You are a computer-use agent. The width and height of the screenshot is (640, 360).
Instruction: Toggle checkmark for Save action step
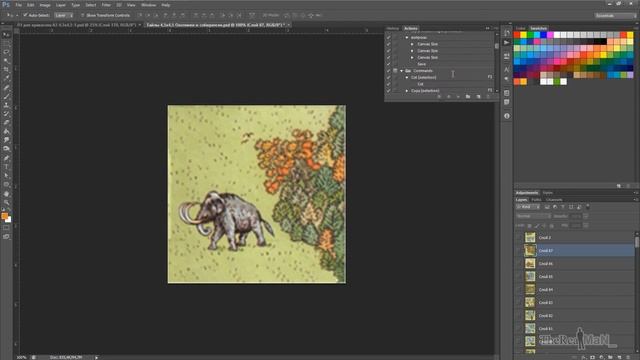389,64
